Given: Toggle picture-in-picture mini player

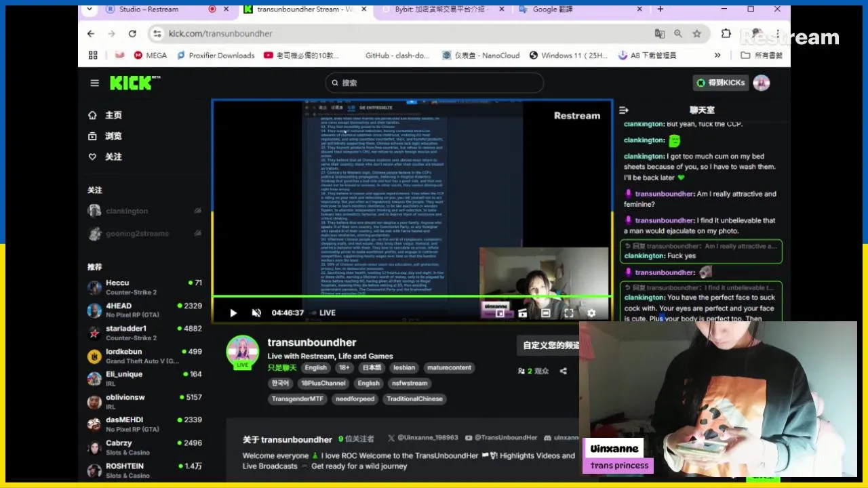Looking at the screenshot, I should pyautogui.click(x=500, y=312).
